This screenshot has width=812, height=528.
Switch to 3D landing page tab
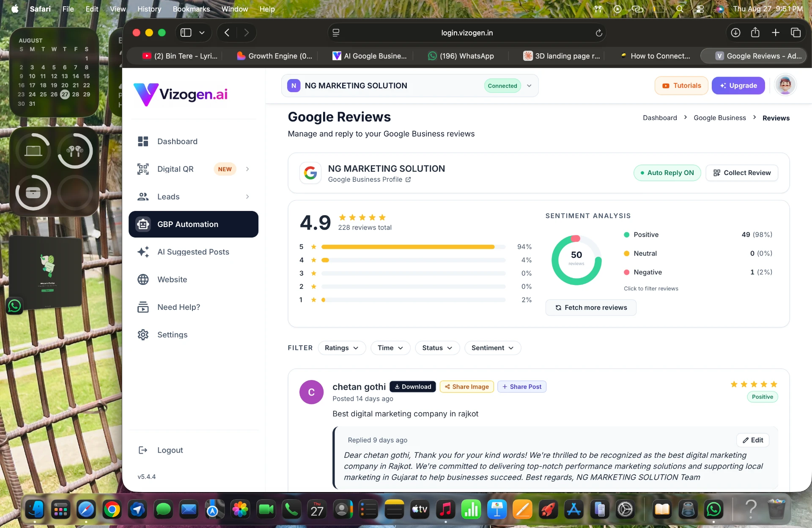(x=562, y=56)
